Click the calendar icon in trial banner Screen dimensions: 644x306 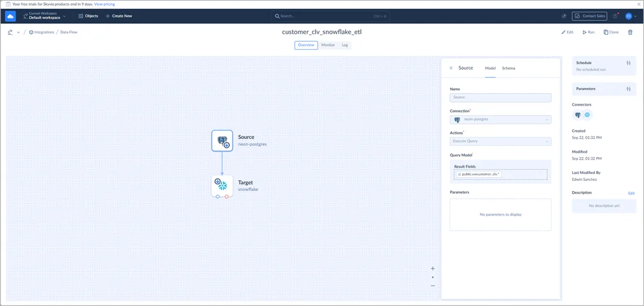(x=8, y=4)
